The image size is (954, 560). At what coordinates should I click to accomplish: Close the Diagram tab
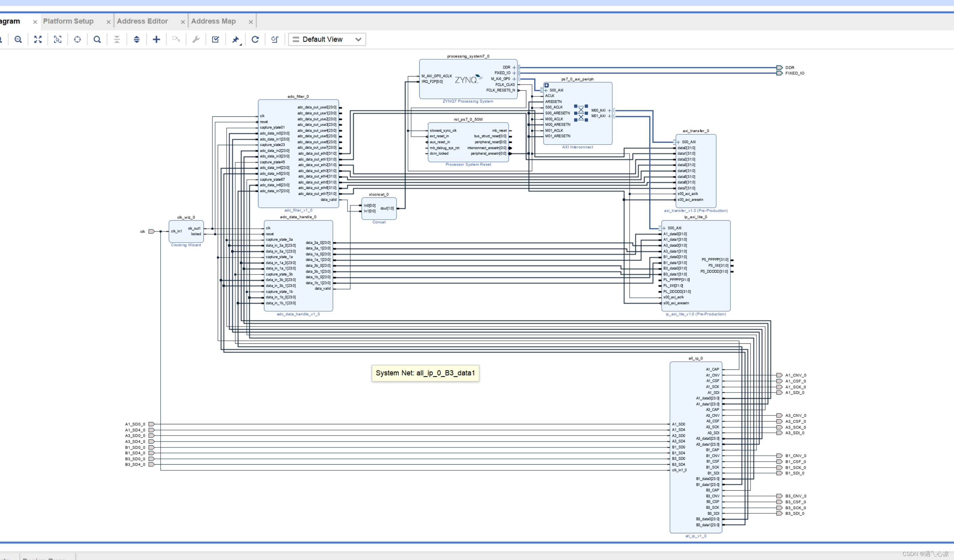click(x=35, y=22)
